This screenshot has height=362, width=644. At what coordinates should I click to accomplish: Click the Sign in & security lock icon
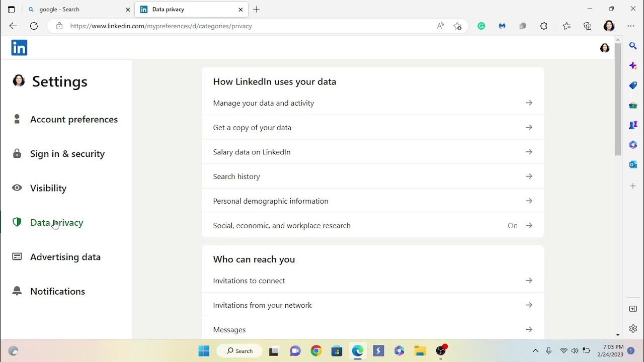tap(17, 153)
